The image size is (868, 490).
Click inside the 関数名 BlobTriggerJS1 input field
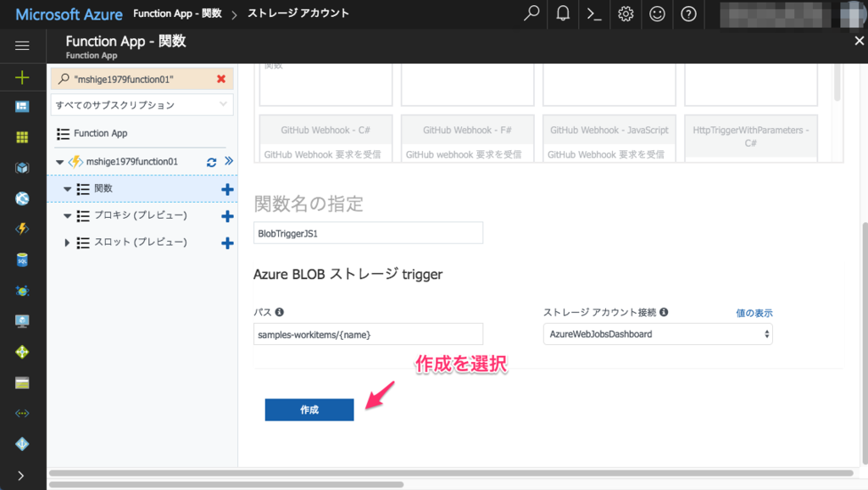click(x=368, y=232)
